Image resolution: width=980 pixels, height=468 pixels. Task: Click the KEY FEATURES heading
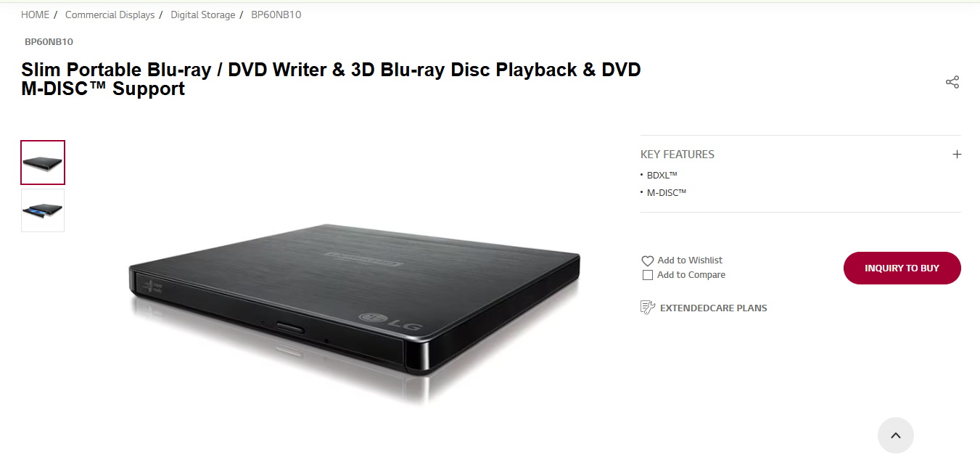(678, 154)
